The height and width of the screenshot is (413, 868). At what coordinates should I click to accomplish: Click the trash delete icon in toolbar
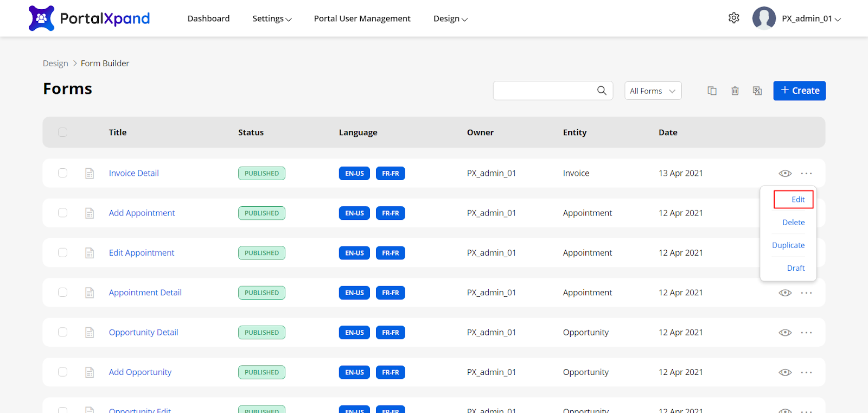click(x=735, y=91)
